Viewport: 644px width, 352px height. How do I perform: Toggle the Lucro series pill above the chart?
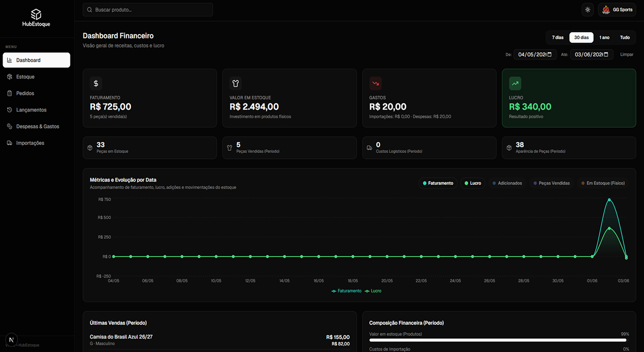473,184
